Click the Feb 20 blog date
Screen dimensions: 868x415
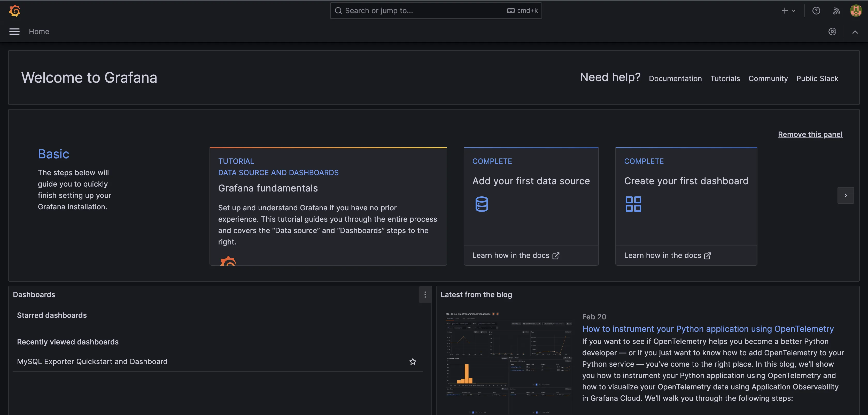pos(594,317)
